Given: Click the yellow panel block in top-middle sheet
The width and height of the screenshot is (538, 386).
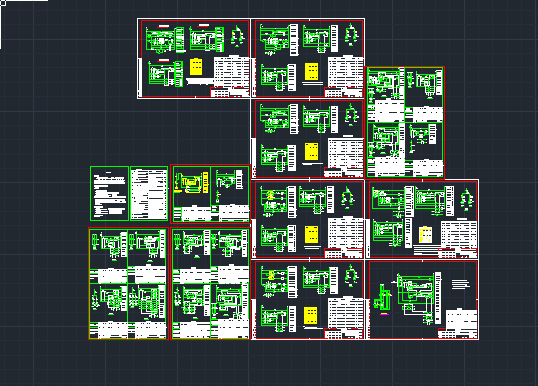Looking at the screenshot, I should [x=312, y=72].
